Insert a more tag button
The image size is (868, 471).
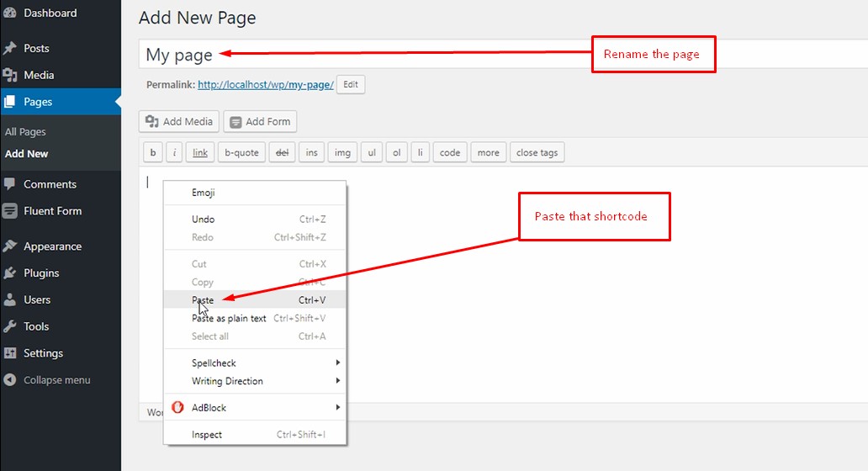488,152
